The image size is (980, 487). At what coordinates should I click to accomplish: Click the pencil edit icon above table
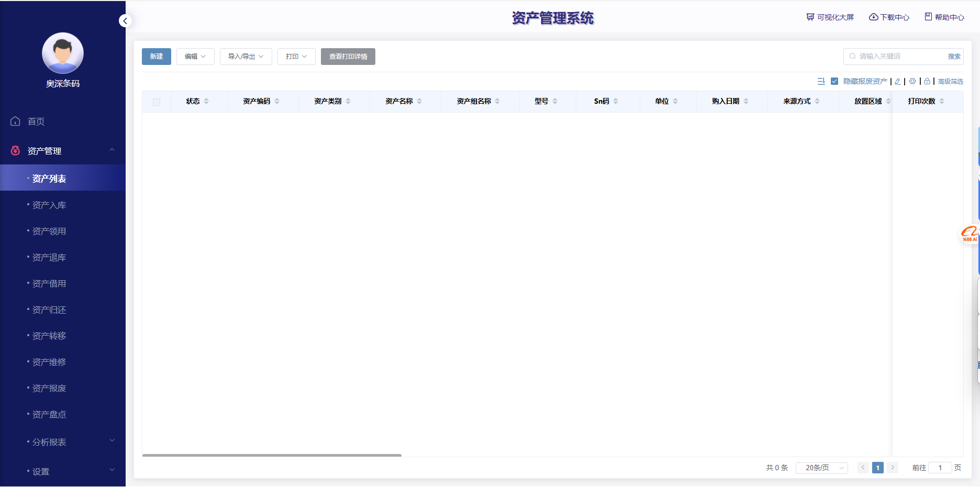pos(898,81)
